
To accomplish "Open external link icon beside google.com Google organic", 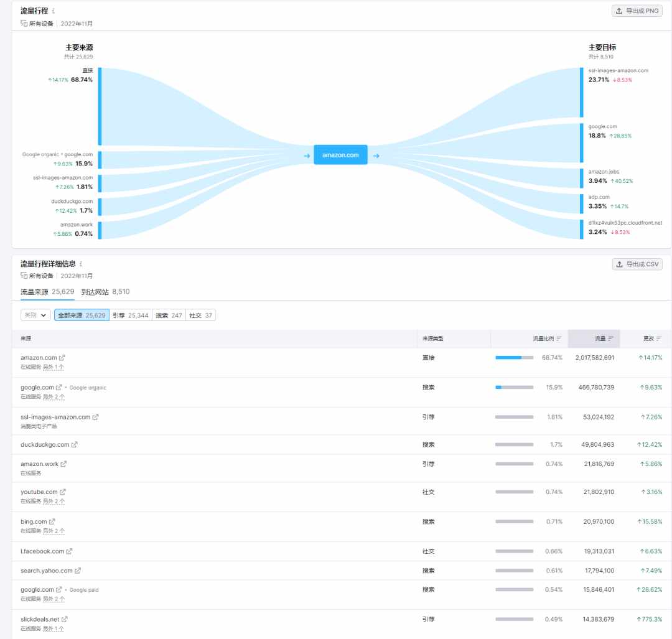I will pos(58,387).
